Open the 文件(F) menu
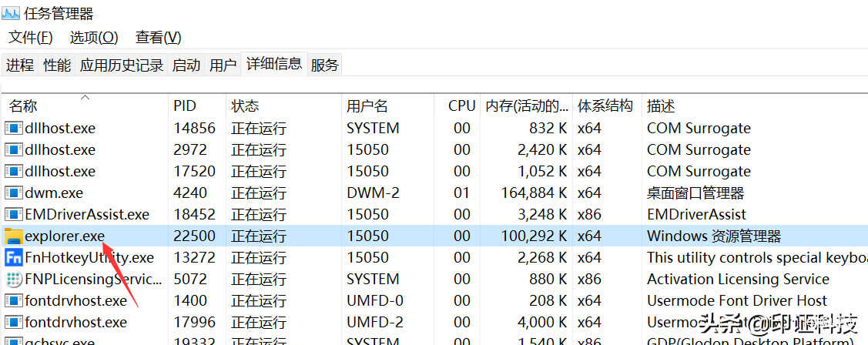The width and height of the screenshot is (868, 345). click(31, 38)
